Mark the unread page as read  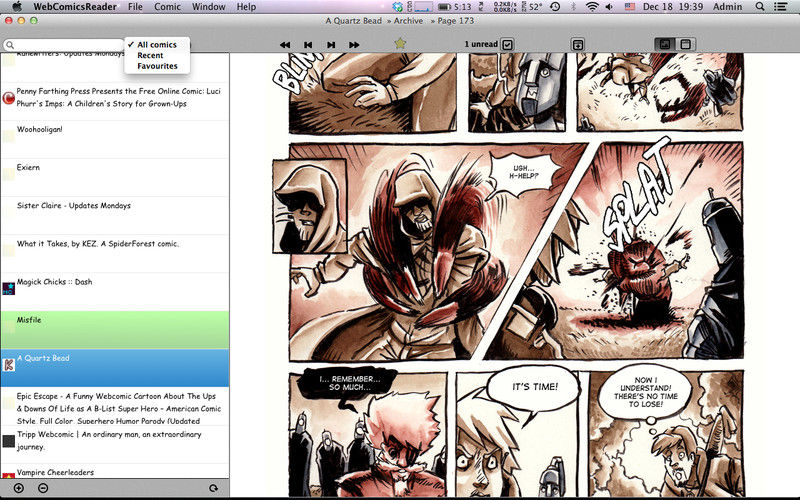click(507, 44)
